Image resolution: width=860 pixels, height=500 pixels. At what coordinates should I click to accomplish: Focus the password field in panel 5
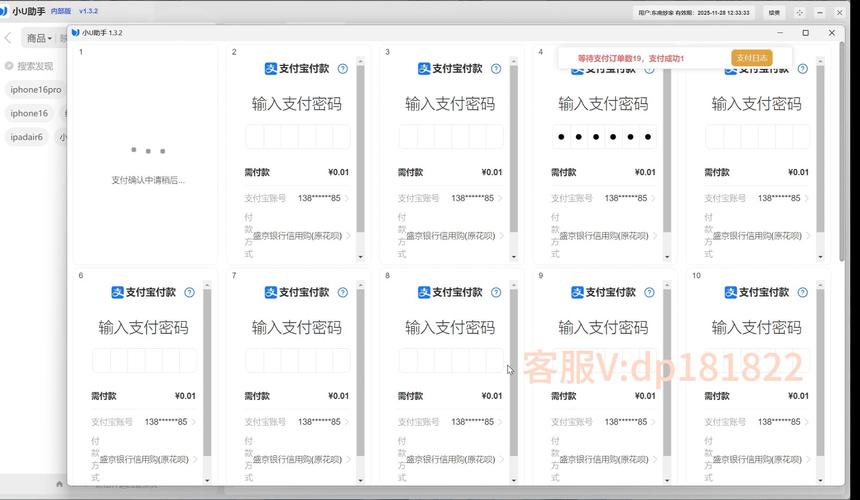(x=757, y=137)
